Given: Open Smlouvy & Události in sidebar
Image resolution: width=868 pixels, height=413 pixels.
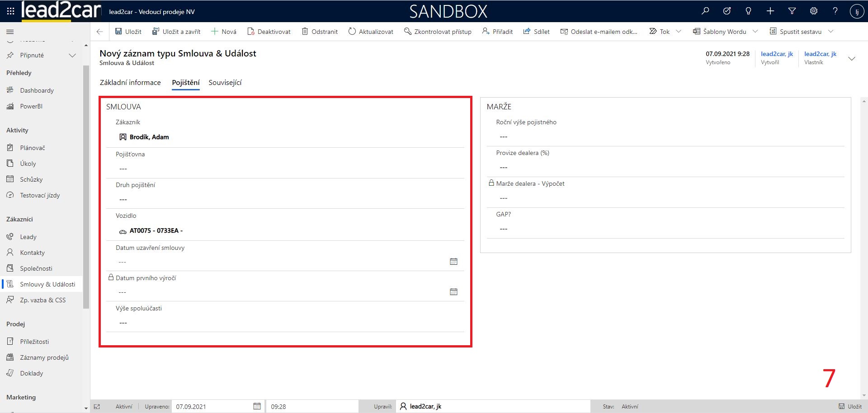Looking at the screenshot, I should (x=47, y=284).
